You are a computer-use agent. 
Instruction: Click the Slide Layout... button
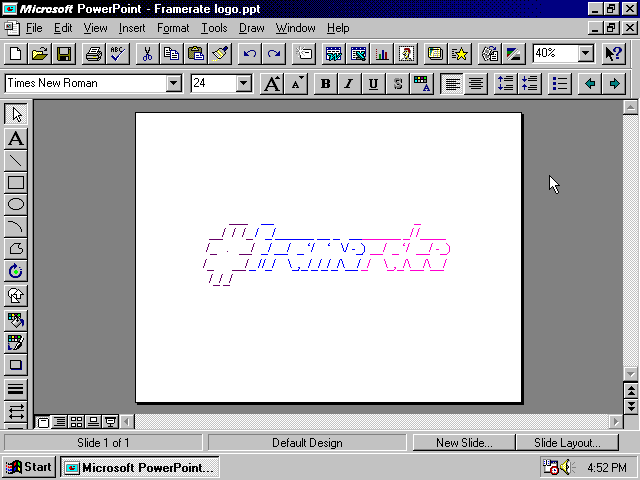coord(567,443)
